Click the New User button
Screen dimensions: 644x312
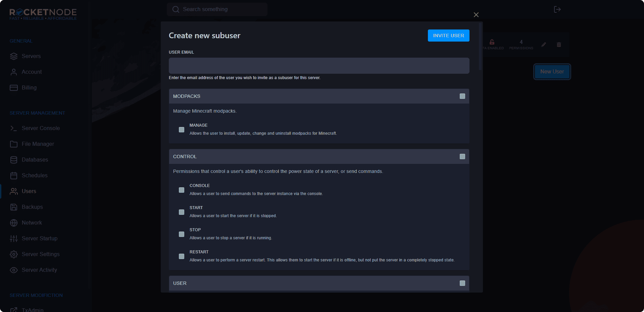click(x=552, y=72)
